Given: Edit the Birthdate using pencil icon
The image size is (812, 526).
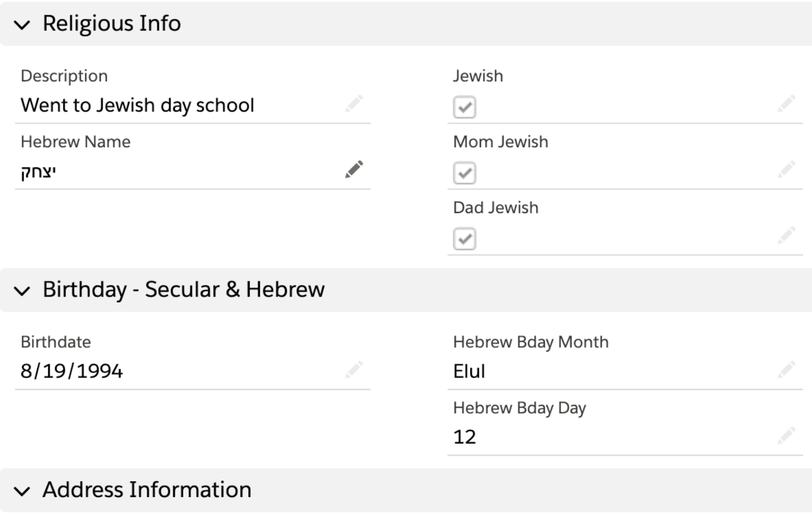Looking at the screenshot, I should 354,370.
